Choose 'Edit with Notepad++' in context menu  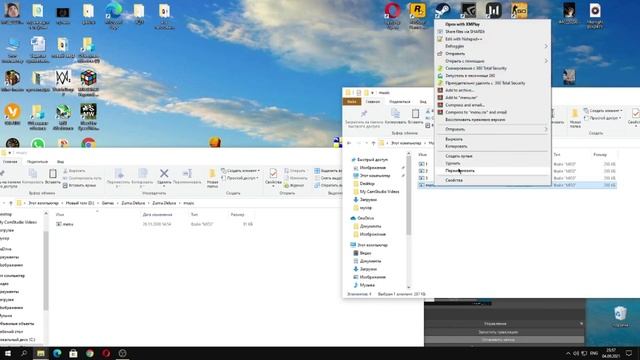[493, 39]
